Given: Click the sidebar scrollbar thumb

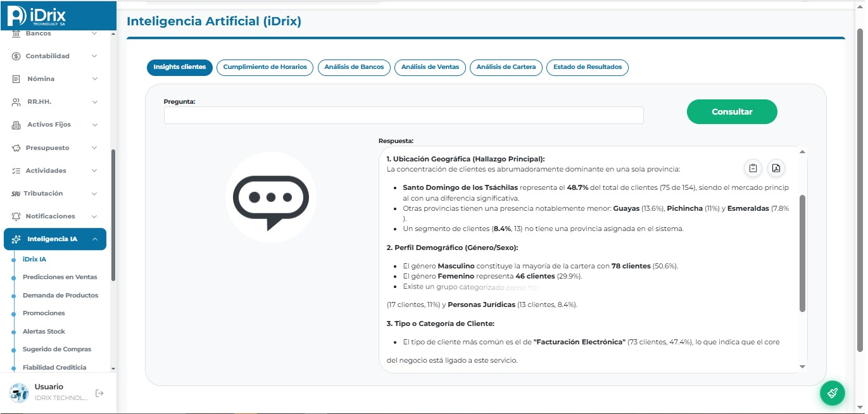Looking at the screenshot, I should tap(113, 215).
